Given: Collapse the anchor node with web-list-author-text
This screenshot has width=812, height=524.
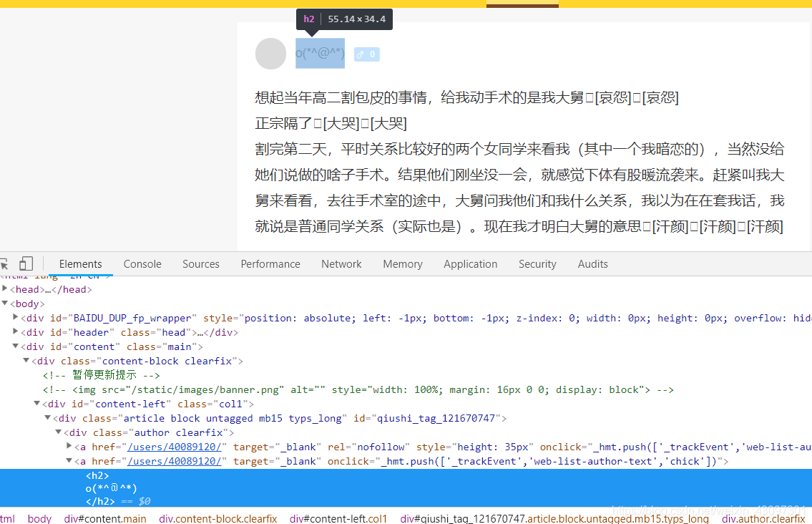Looking at the screenshot, I should coord(69,461).
